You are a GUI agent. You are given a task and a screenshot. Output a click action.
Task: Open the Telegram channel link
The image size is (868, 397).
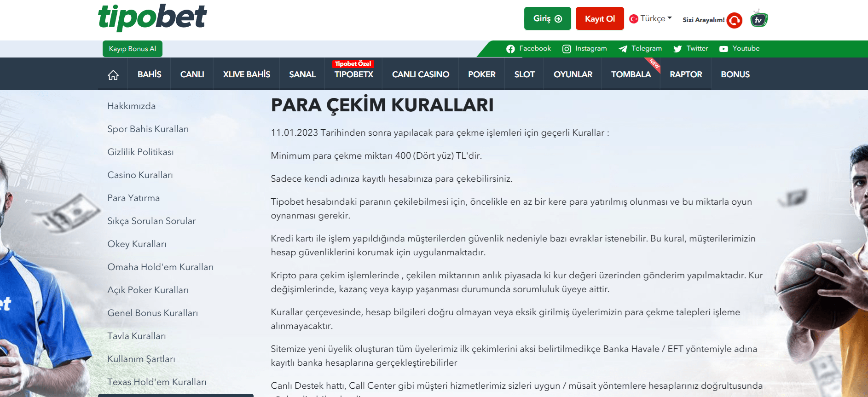click(640, 49)
